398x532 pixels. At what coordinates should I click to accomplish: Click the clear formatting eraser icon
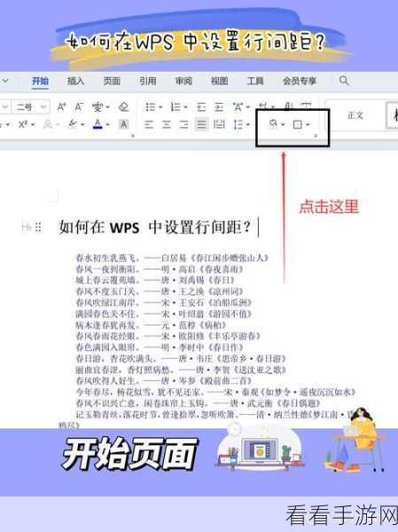tap(123, 107)
